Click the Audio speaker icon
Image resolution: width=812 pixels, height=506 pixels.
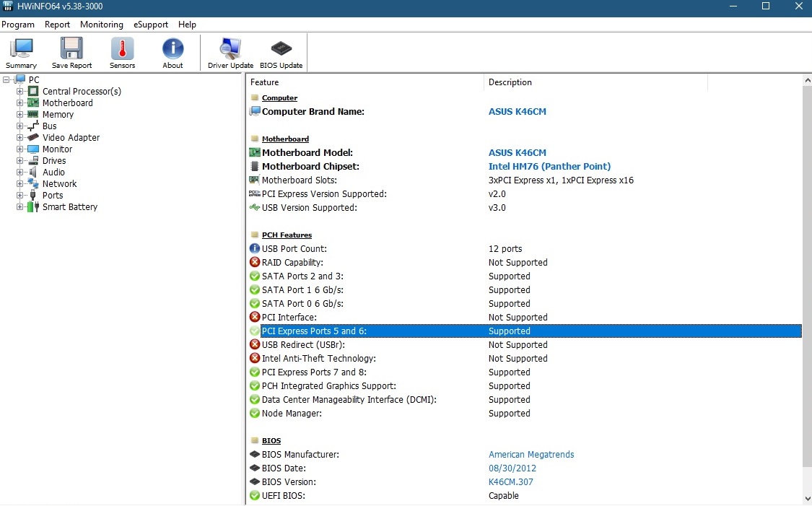33,172
